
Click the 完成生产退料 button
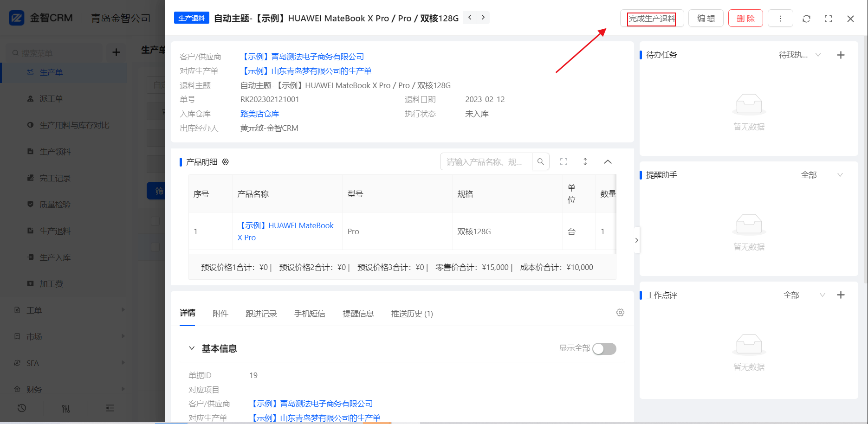(x=652, y=19)
